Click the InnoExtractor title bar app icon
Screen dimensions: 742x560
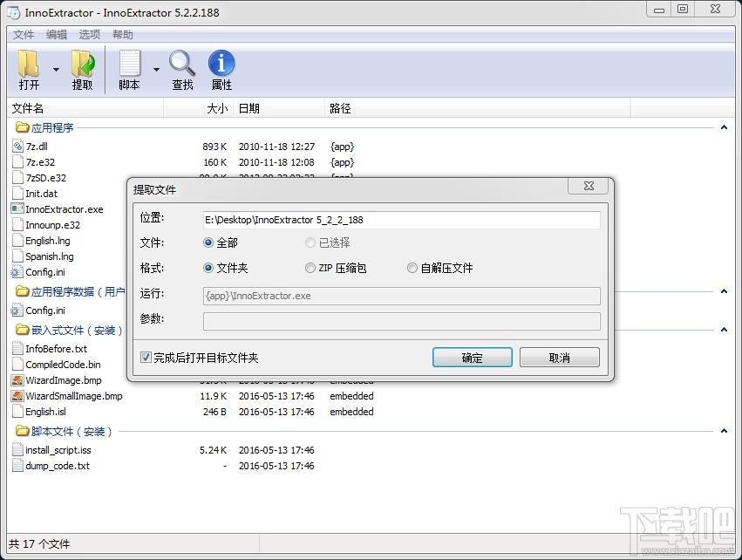click(x=14, y=13)
